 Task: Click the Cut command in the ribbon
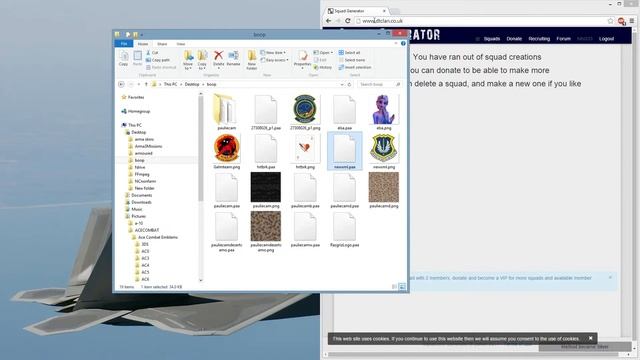click(x=152, y=53)
